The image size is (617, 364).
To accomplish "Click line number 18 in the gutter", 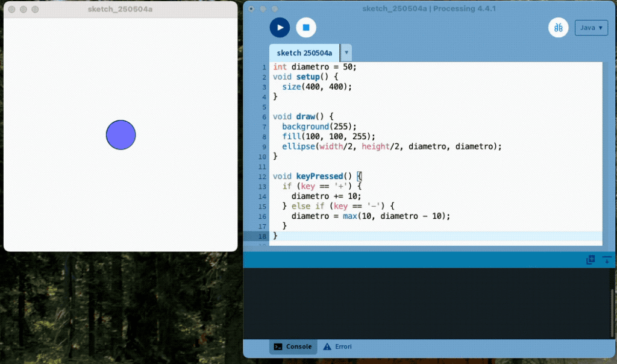I will click(262, 236).
